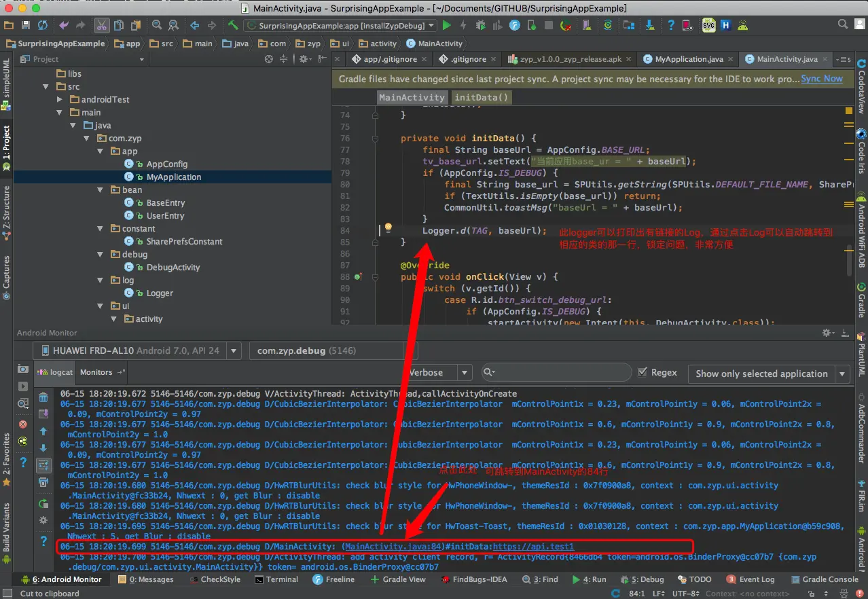This screenshot has height=599, width=868.
Task: Select DebugActivity in the project tree
Action: [173, 267]
